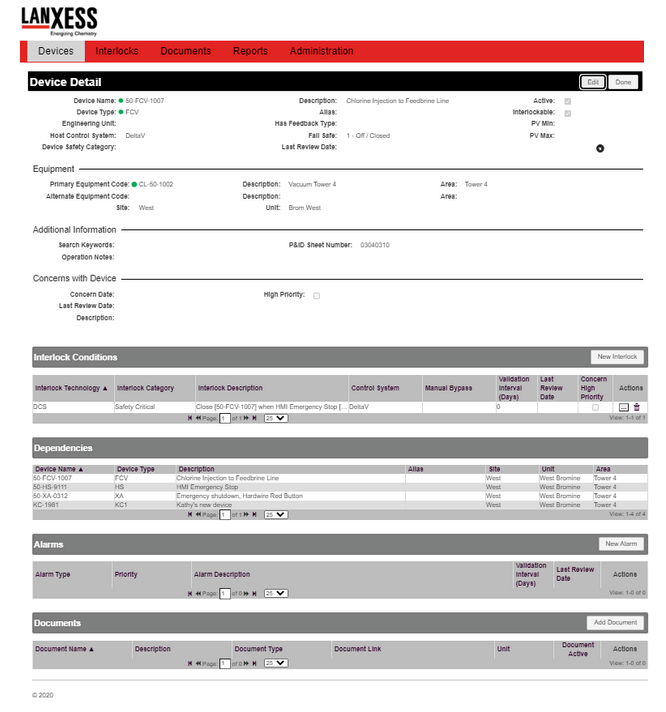Open the Devices tab
The image size is (666, 712).
point(56,51)
